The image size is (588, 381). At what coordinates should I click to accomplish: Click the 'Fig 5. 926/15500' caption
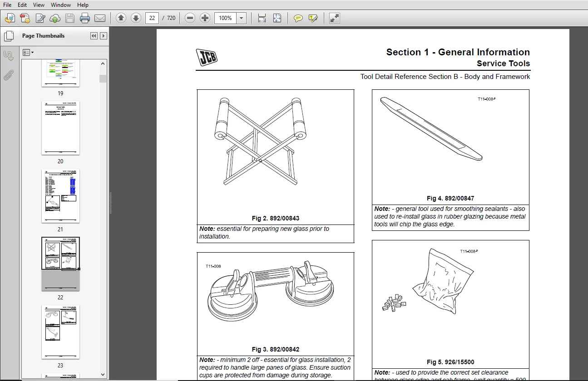pos(450,362)
